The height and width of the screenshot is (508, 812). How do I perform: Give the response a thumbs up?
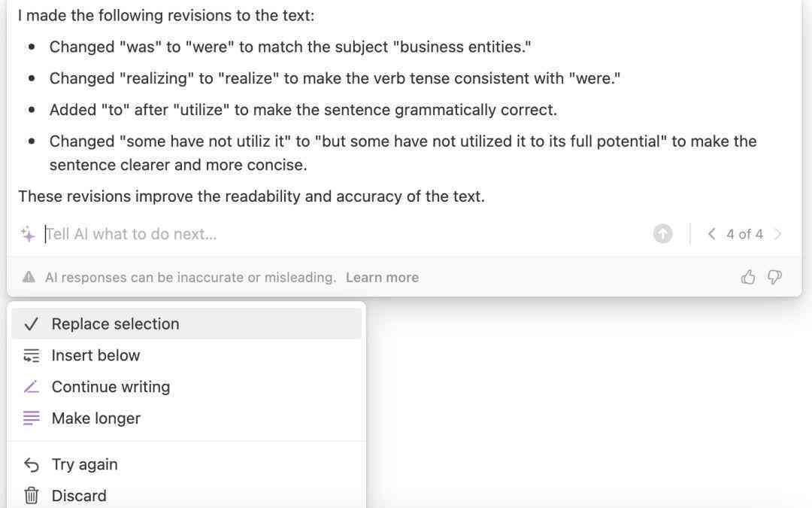pyautogui.click(x=748, y=277)
